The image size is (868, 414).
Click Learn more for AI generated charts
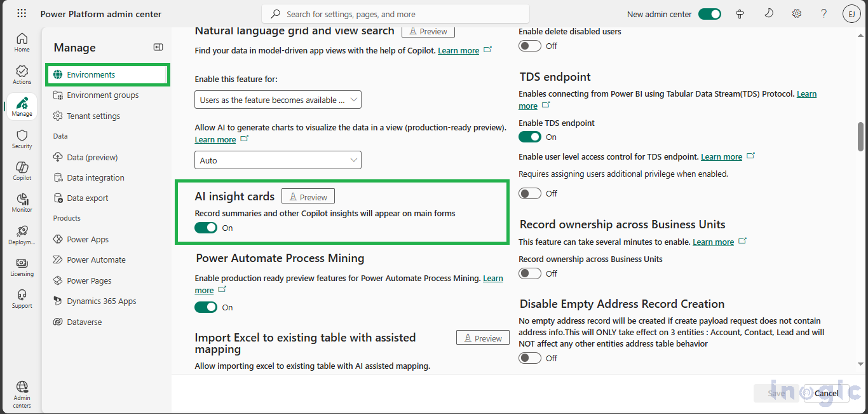[215, 139]
